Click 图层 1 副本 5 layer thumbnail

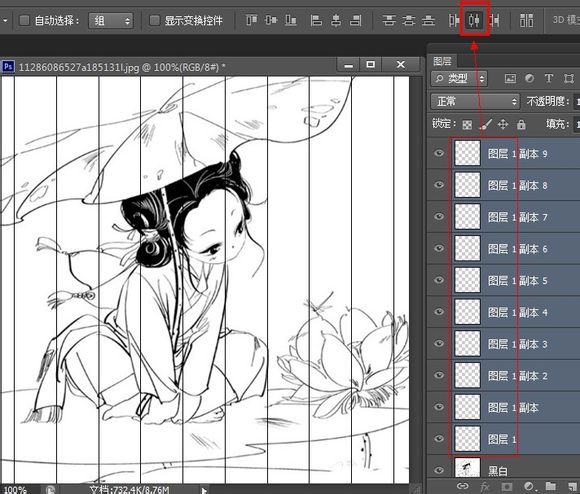(467, 280)
